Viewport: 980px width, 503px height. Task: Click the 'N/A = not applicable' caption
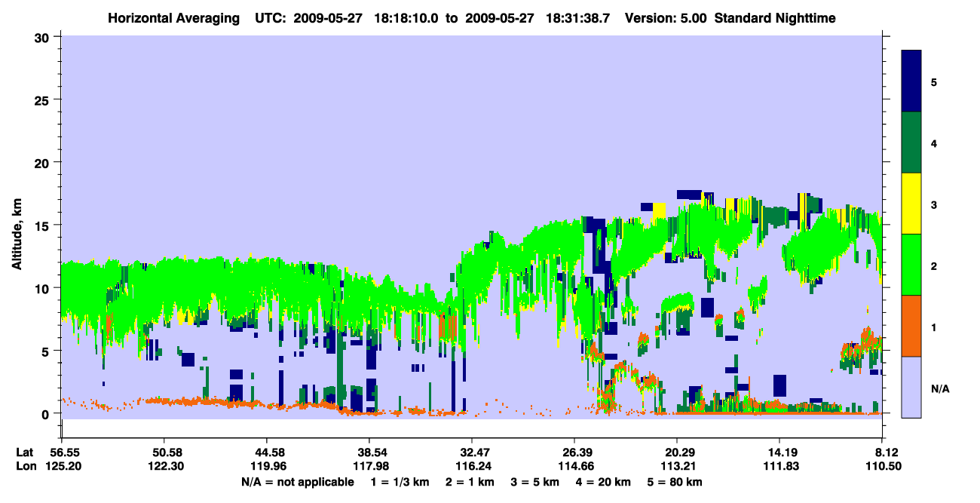(x=297, y=482)
